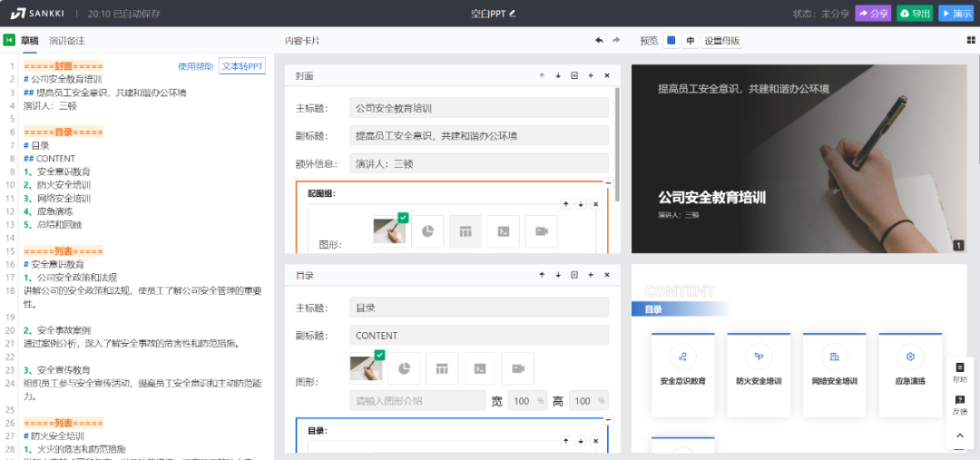Move 配图组 item up
Screen dimensions: 980x460
click(x=565, y=204)
